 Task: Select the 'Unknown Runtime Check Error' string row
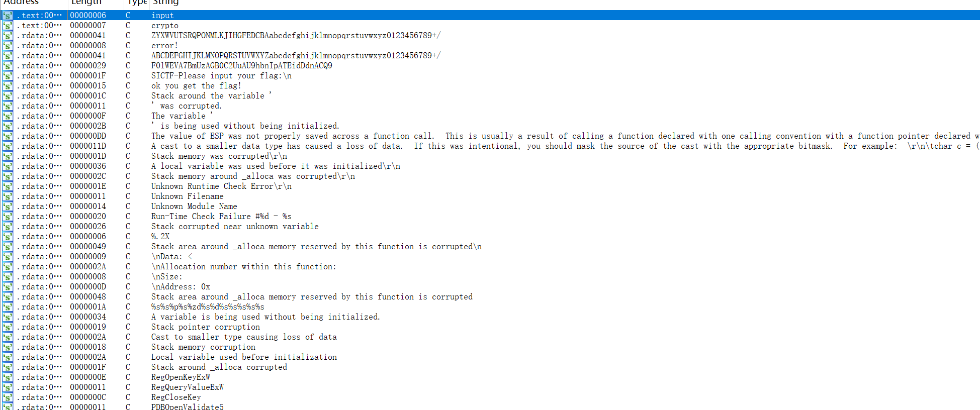221,186
